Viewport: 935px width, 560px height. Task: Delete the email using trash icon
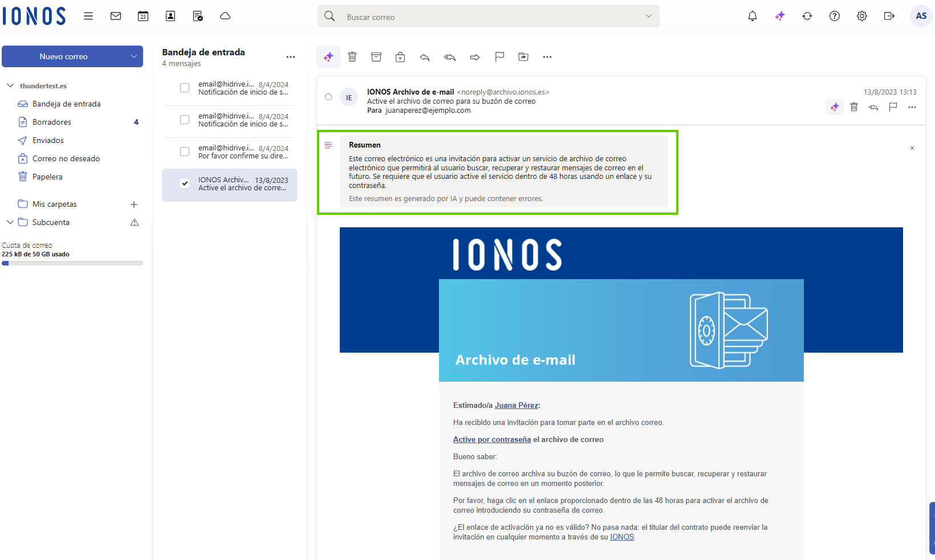coord(352,57)
